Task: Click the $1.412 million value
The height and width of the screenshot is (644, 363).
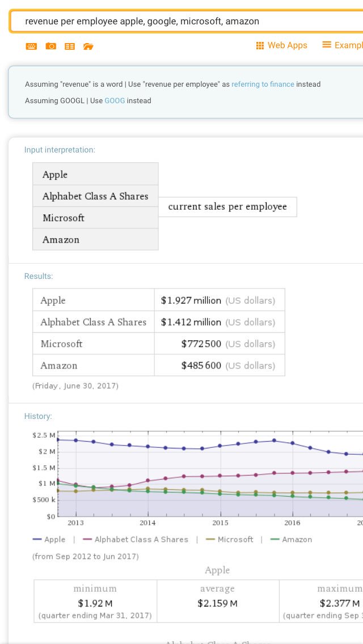Action: point(191,322)
